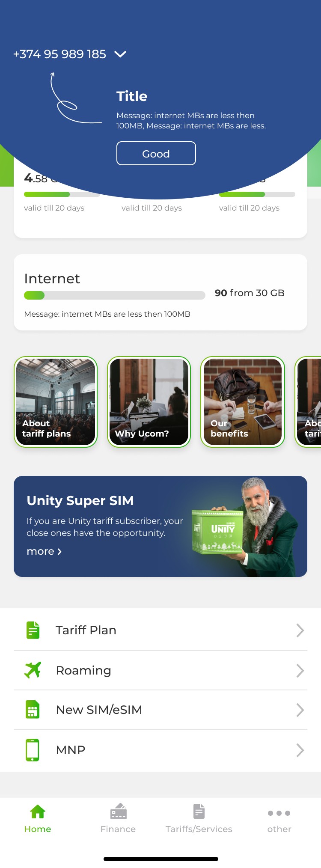This screenshot has width=321, height=868.
Task: Tap the green Tariff Plan document icon
Action: (33, 630)
